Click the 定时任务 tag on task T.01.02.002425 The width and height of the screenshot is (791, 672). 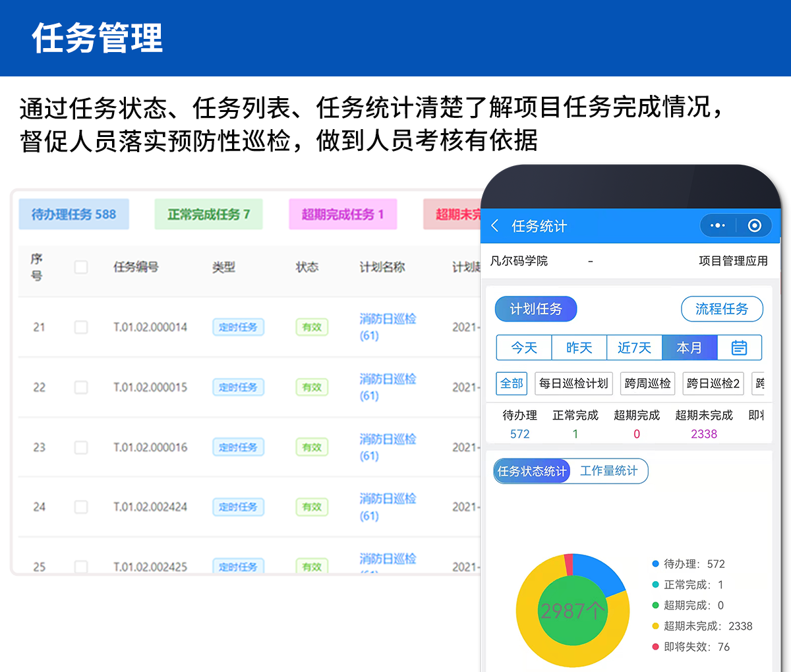(238, 567)
